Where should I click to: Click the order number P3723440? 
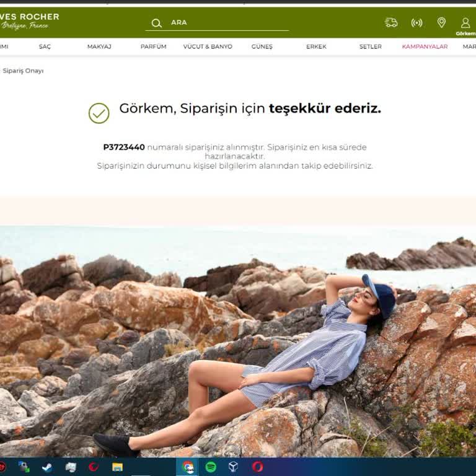(124, 148)
